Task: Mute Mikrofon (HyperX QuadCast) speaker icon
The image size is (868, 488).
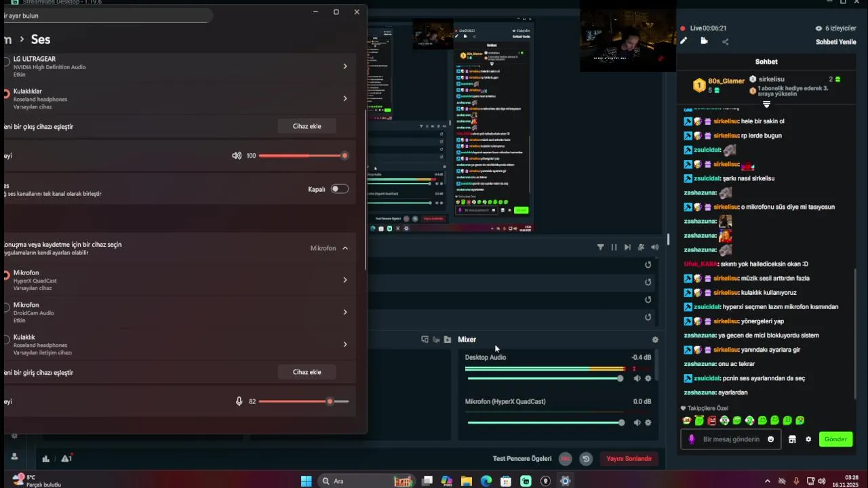Action: tap(637, 422)
